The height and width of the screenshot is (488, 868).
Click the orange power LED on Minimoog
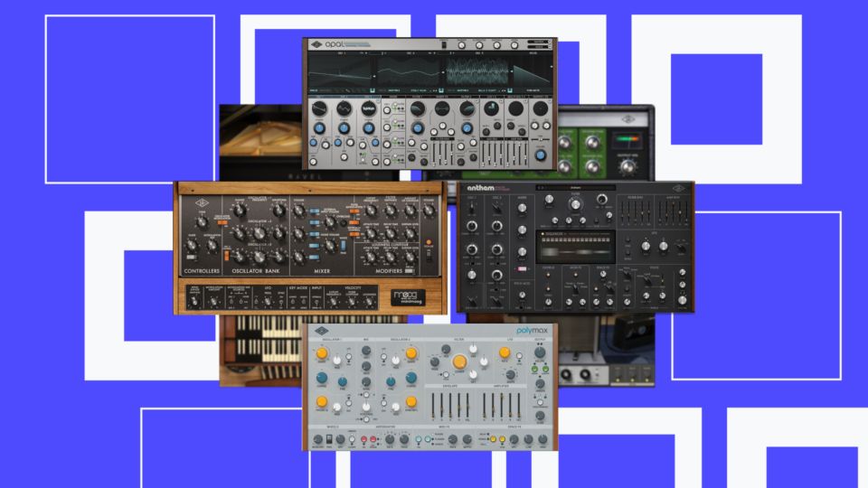tap(429, 242)
